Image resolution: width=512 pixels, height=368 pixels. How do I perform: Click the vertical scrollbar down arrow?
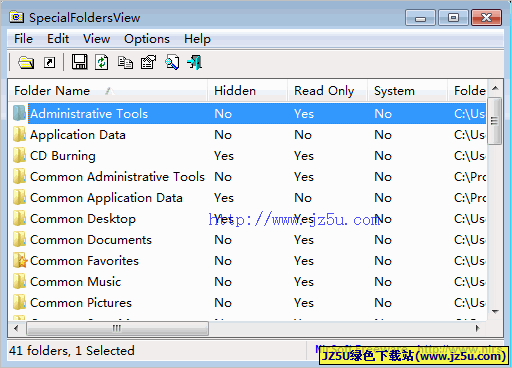(495, 312)
